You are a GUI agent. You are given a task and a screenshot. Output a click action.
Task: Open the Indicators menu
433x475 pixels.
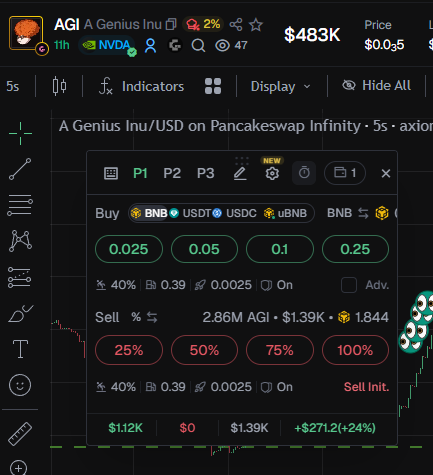141,86
